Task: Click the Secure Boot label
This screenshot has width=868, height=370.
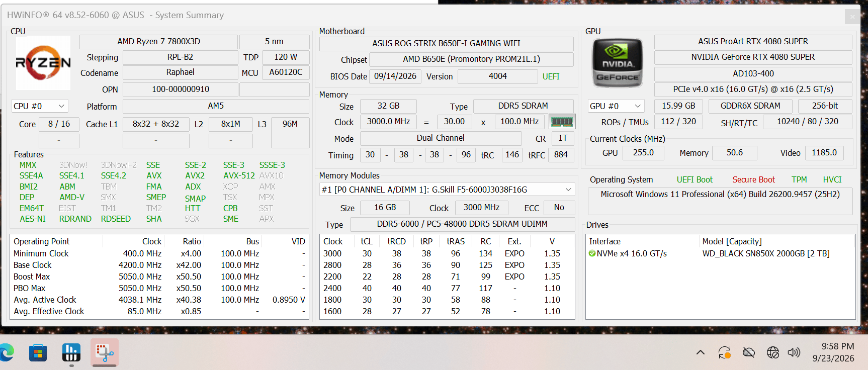Action: click(753, 180)
